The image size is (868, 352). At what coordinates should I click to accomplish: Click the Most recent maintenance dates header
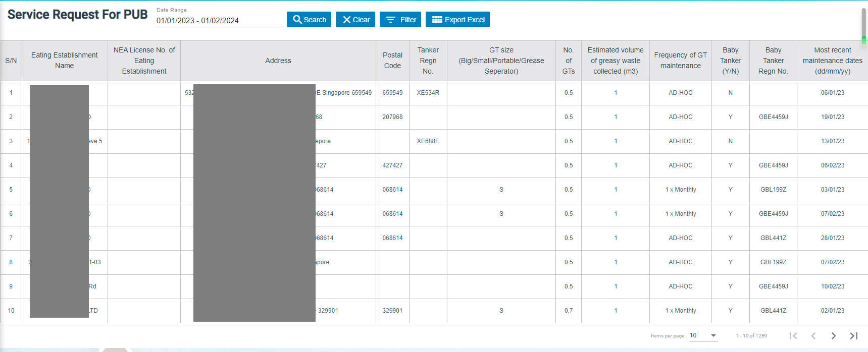tap(832, 61)
